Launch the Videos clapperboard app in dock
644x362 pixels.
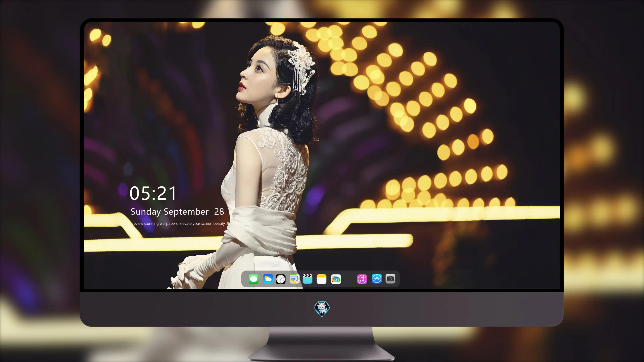[x=308, y=279]
